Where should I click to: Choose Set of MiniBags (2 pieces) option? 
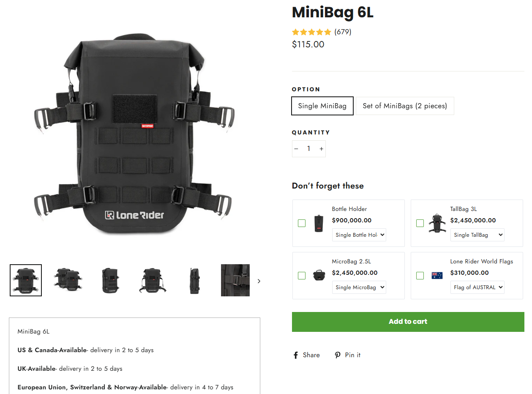[405, 106]
